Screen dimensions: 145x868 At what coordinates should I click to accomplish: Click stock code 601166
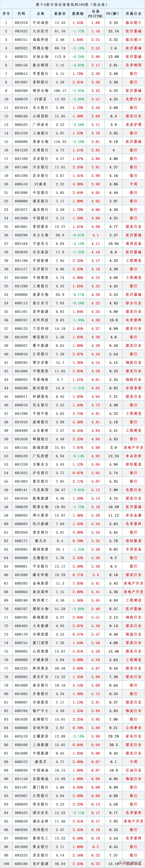[21, 167]
